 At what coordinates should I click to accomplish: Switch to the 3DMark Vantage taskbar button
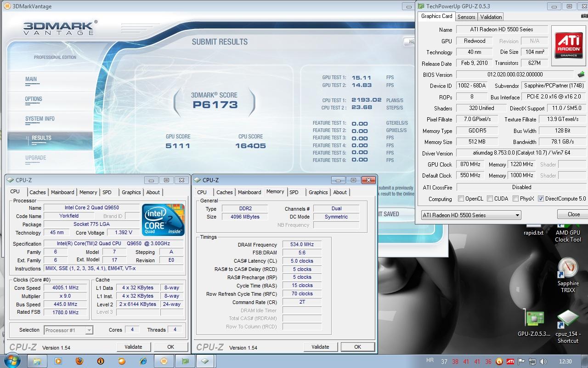[x=164, y=361]
